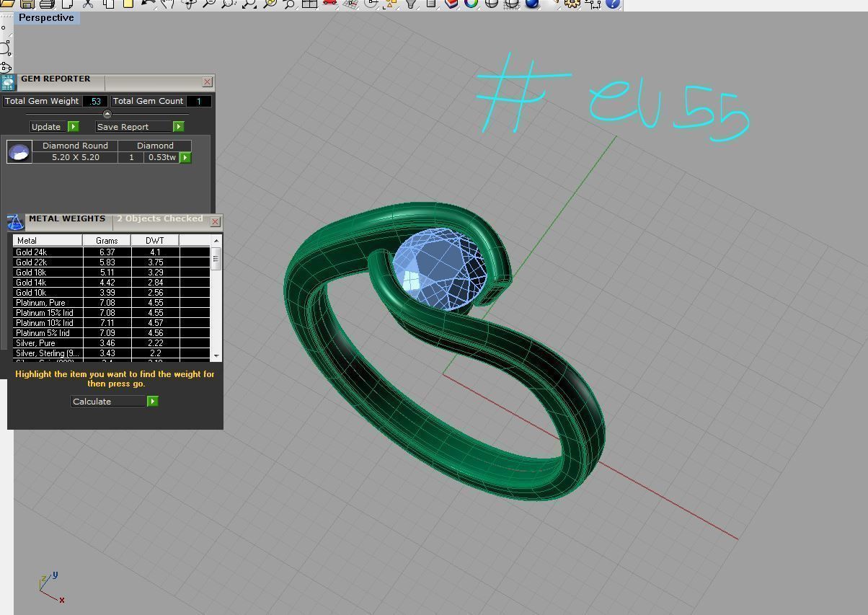Click the Total Gem Weight value field
Viewport: 868px width, 615px height.
pyautogui.click(x=95, y=102)
